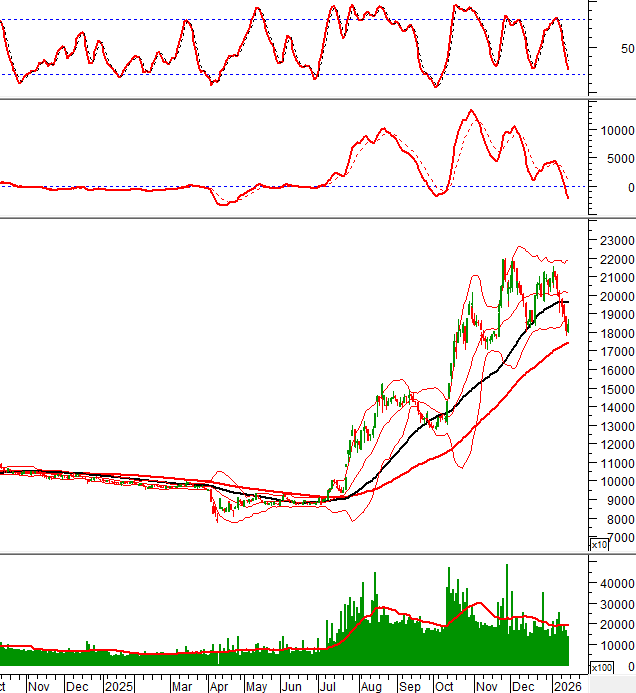Pick the Jul label on time axis

click(x=327, y=686)
